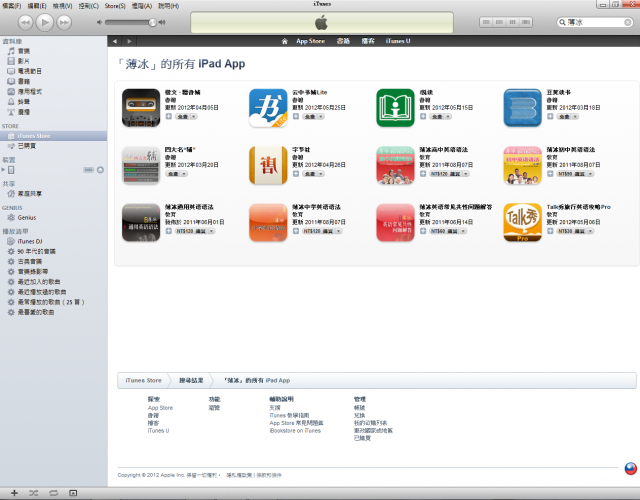Open the green book reader app icon
Viewport: 640px width, 500px height.
click(395, 108)
